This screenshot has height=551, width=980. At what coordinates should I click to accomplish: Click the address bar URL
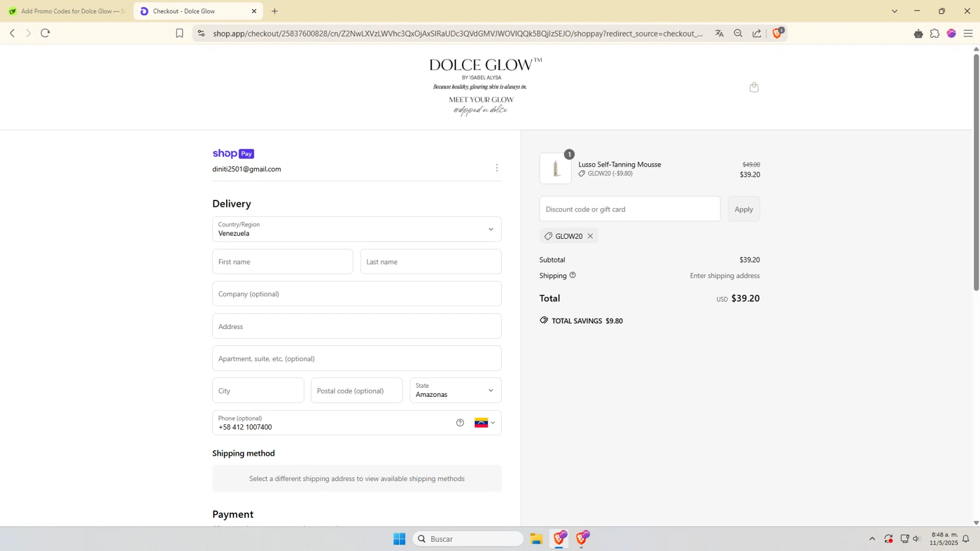[x=457, y=33]
